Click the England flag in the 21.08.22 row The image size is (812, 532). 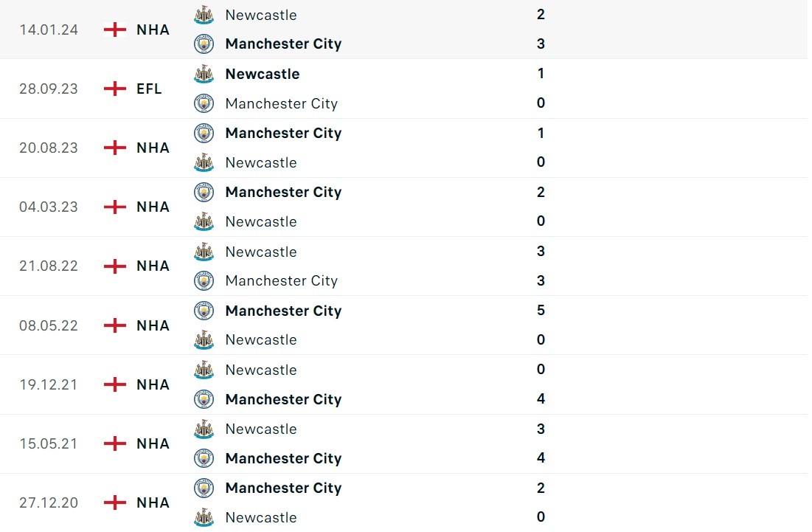point(115,266)
